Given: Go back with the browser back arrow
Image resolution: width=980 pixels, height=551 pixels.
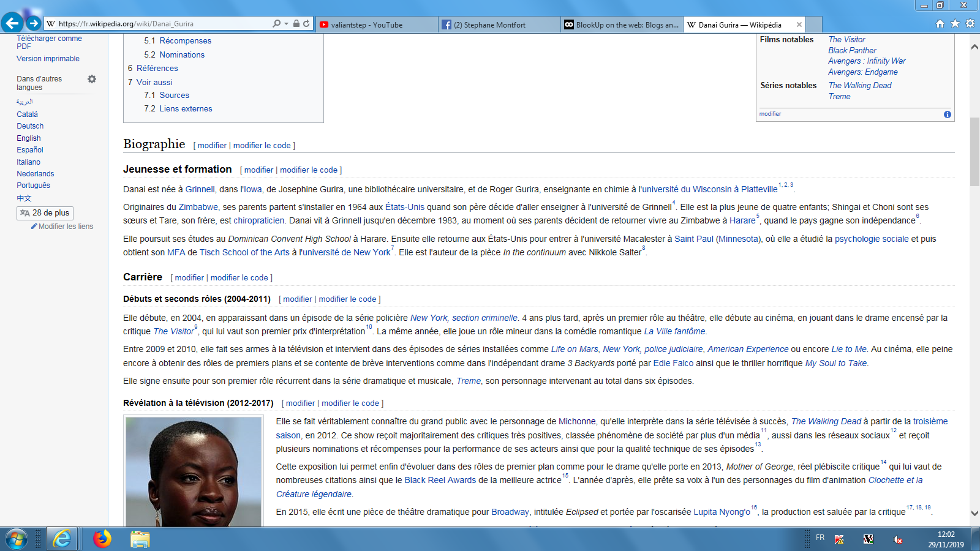Looking at the screenshot, I should (x=12, y=23).
